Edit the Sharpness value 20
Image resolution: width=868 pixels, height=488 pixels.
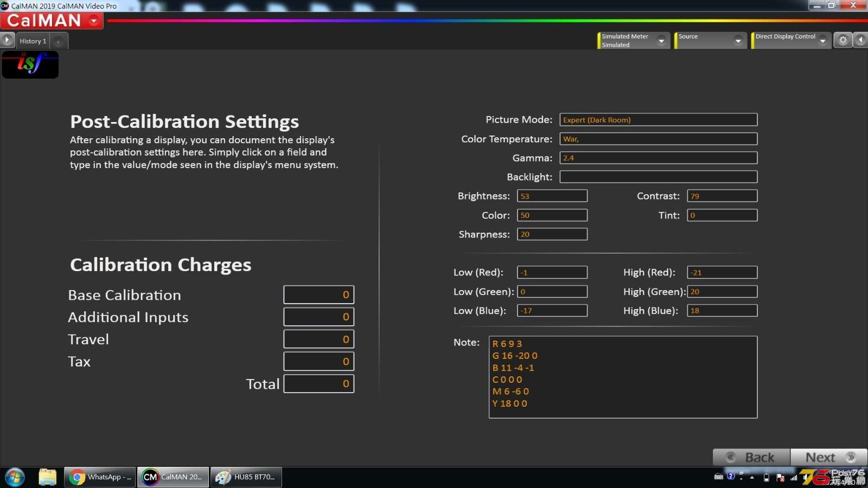tap(552, 234)
